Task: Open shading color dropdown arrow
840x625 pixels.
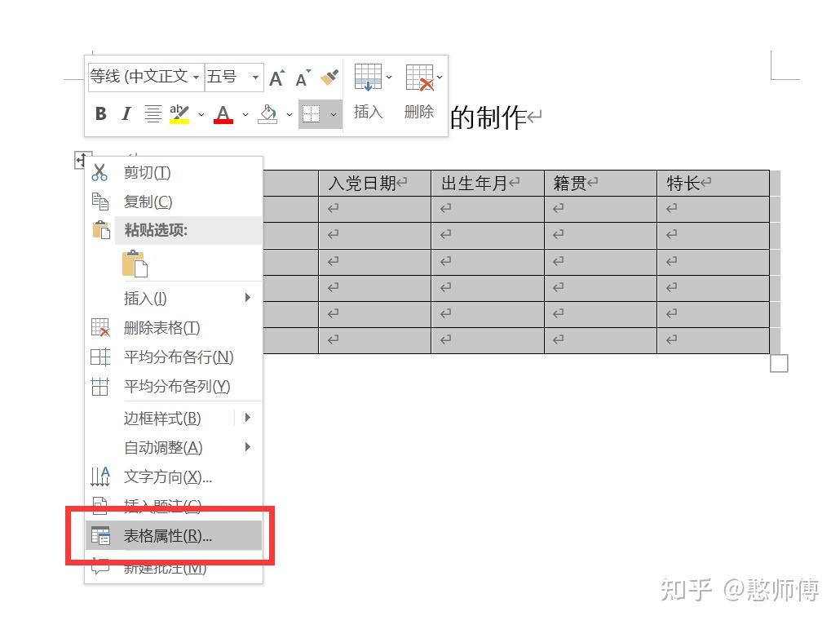Action: [290, 114]
